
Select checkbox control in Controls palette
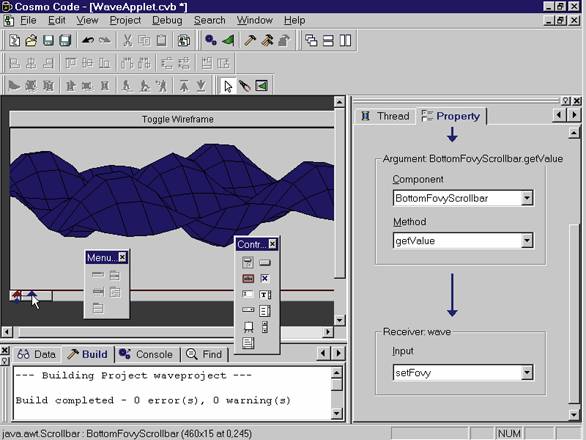[x=265, y=279]
